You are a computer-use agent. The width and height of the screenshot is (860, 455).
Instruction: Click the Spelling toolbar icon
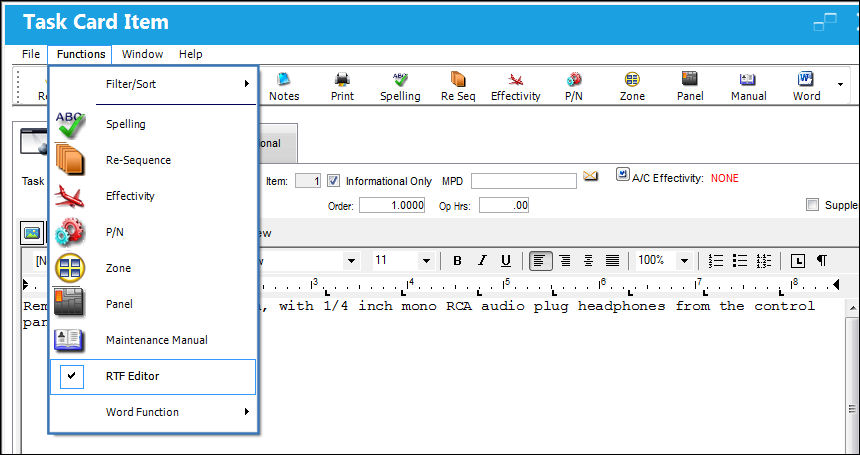coord(400,79)
